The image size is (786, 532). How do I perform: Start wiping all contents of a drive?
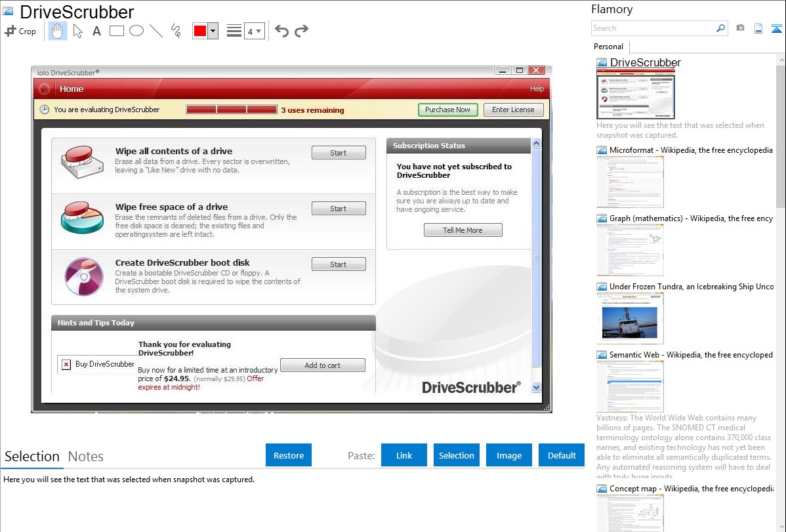[x=339, y=153]
